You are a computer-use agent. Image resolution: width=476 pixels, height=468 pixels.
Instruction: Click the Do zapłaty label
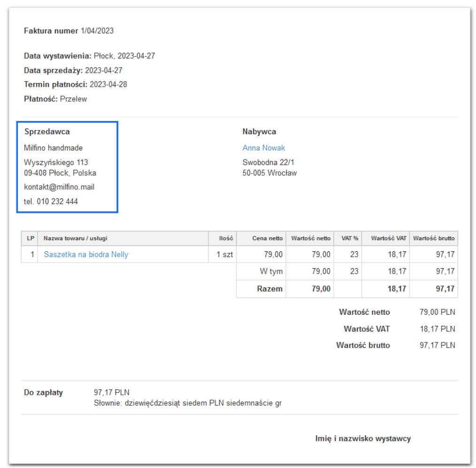pyautogui.click(x=43, y=393)
